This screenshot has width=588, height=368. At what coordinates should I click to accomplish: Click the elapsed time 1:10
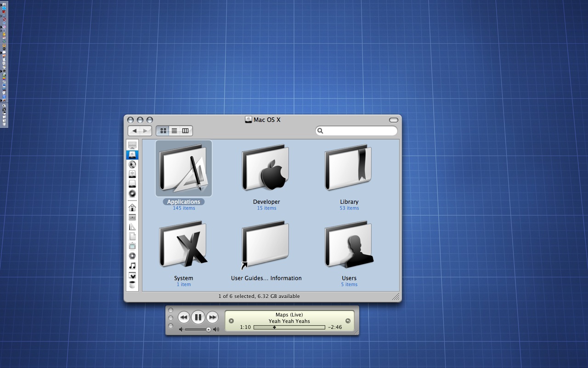click(245, 328)
